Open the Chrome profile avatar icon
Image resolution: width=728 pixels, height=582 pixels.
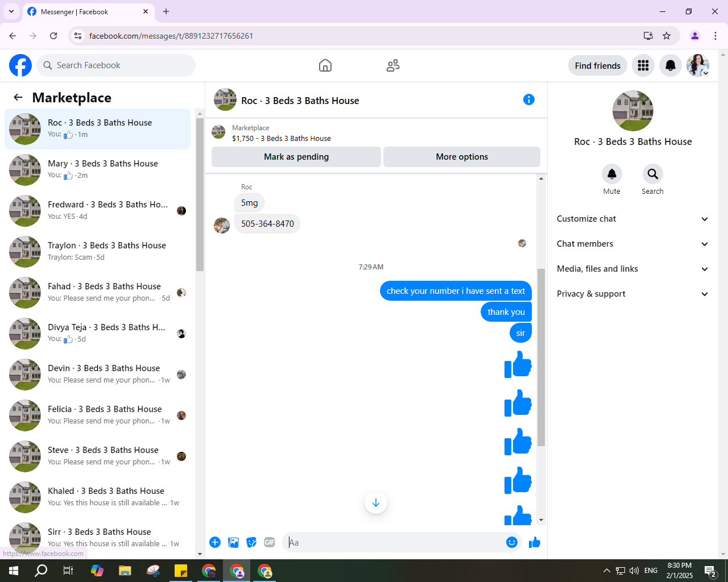tap(695, 36)
